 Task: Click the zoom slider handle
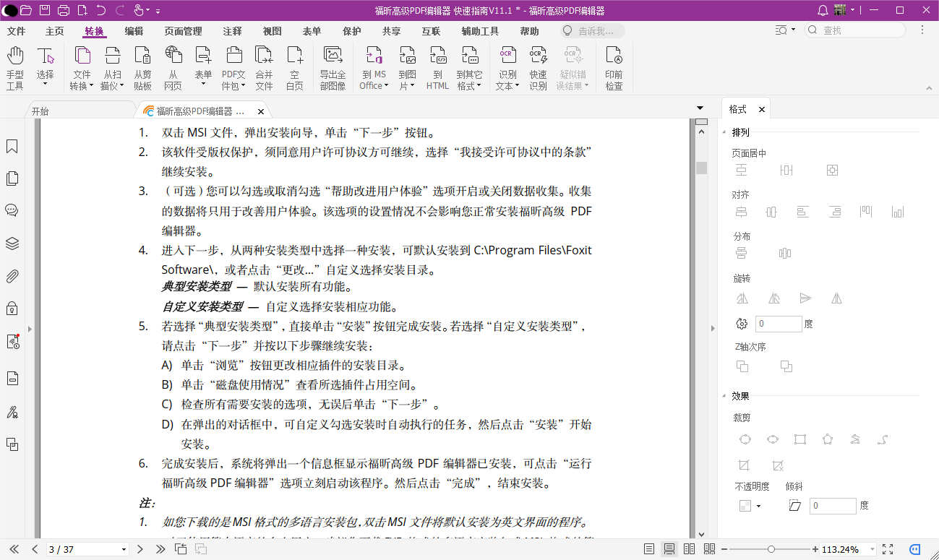[771, 549]
